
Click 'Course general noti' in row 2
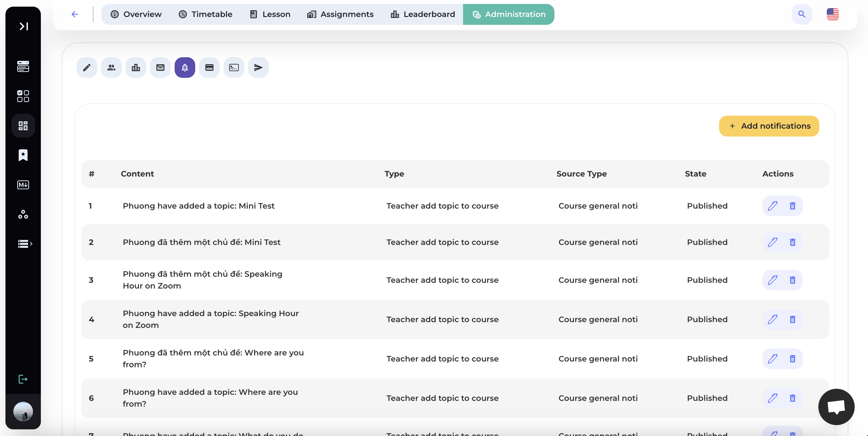[x=598, y=242]
